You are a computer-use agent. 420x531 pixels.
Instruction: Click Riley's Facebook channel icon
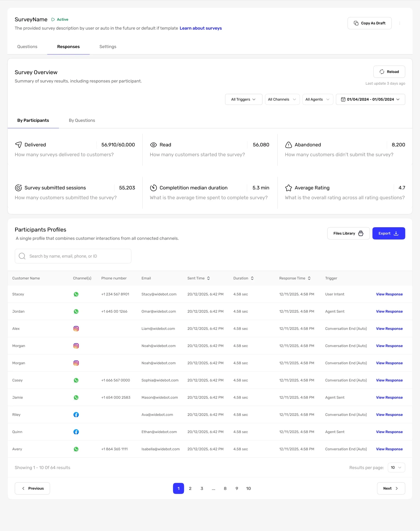click(76, 415)
